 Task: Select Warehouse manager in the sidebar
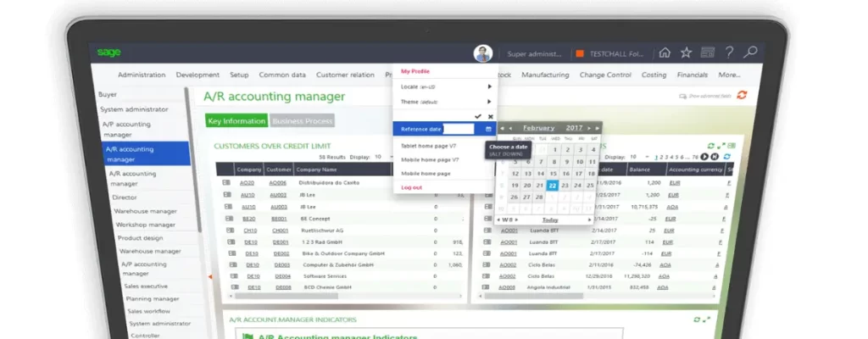pos(145,211)
